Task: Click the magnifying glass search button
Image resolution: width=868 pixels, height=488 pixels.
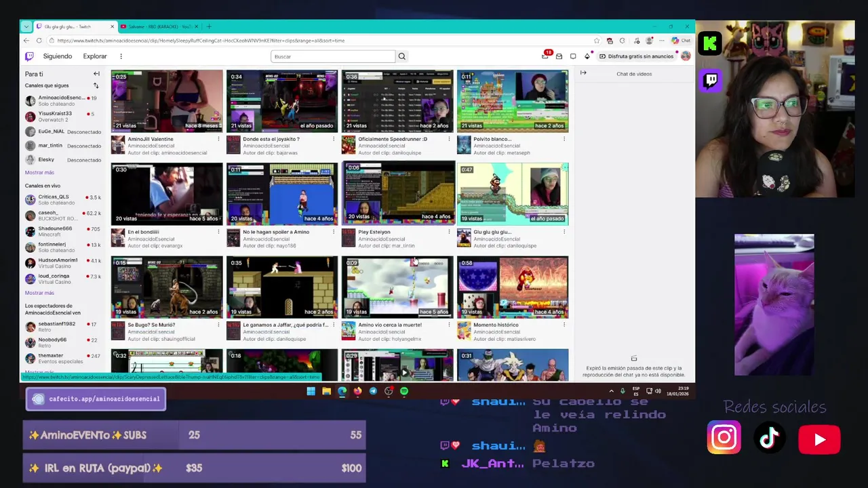Action: coord(401,56)
